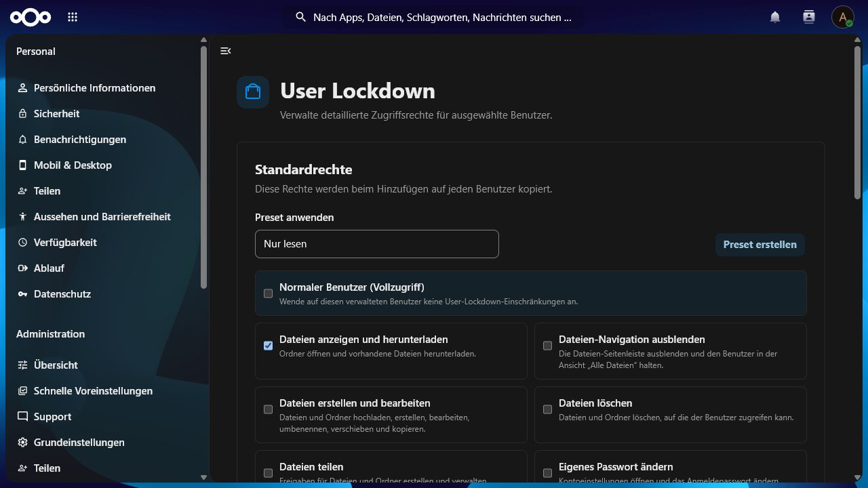Image resolution: width=868 pixels, height=488 pixels.
Task: Click the Ablauf flow icon
Action: coord(22,268)
